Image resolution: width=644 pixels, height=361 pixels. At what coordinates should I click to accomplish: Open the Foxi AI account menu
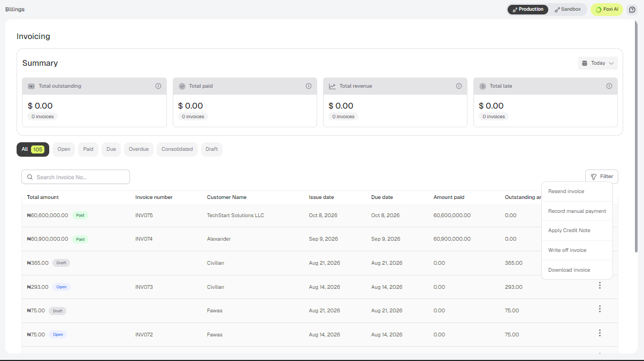pyautogui.click(x=607, y=9)
